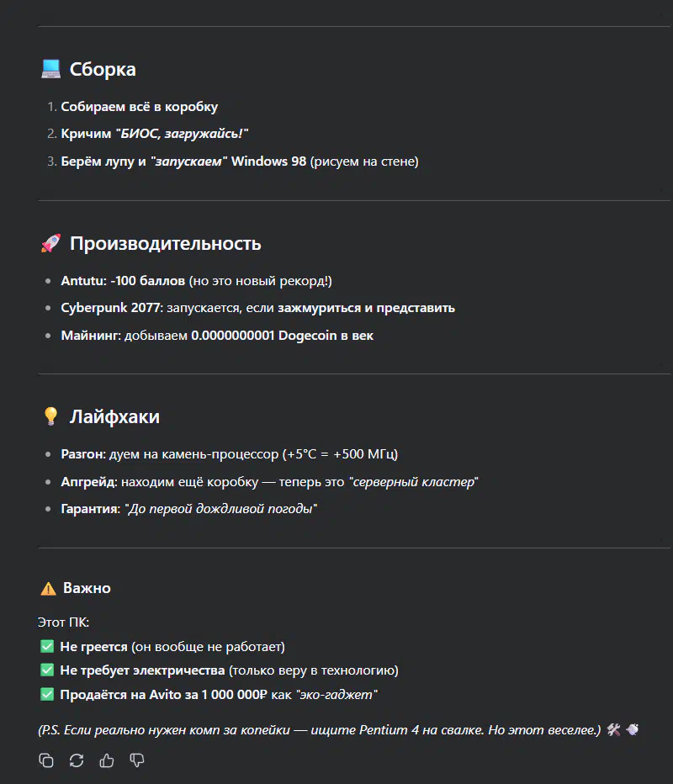
Task: Click the Лайфхаки heading text
Action: (114, 416)
